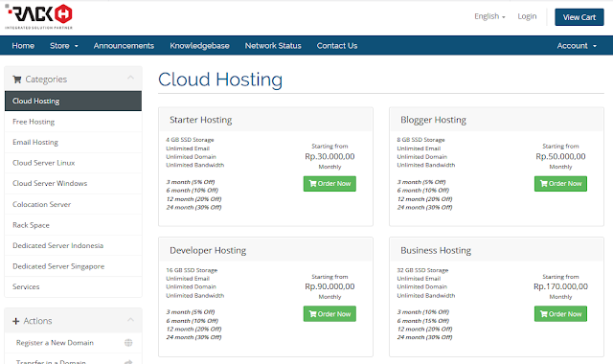Go to Home in navigation bar
This screenshot has width=613, height=364.
click(23, 46)
